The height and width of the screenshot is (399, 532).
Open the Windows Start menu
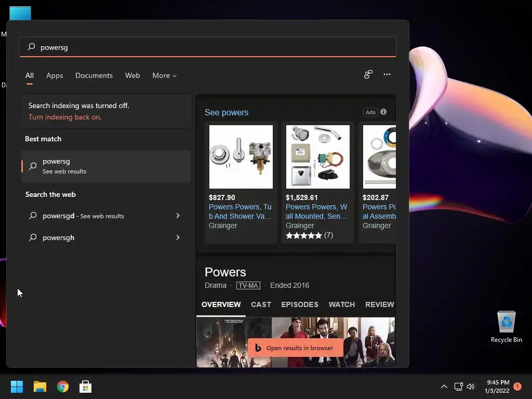[17, 387]
